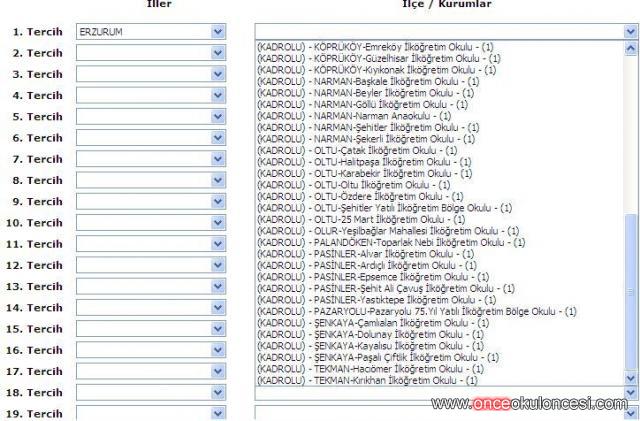640x421 pixels.
Task: Select PAZARYOLU-Pazaryolu 75.Yıl Yatılı Bölge Okulu
Action: (x=440, y=312)
